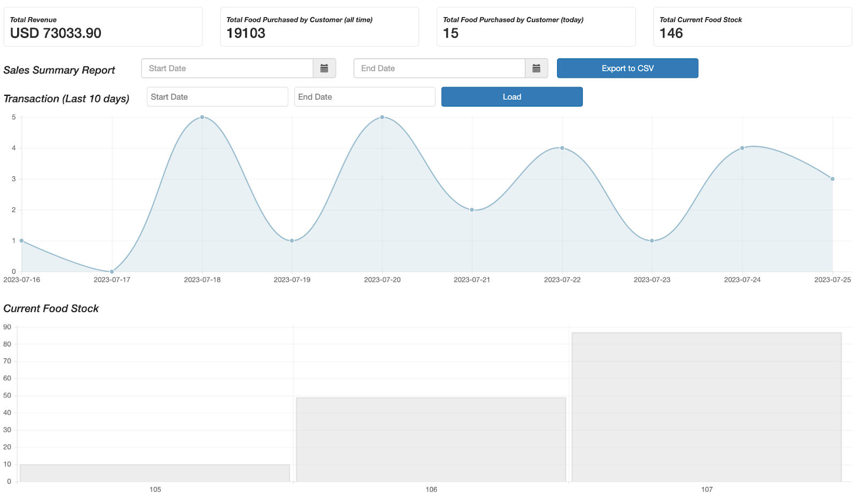Click the tallest bar for item 107

[706, 407]
